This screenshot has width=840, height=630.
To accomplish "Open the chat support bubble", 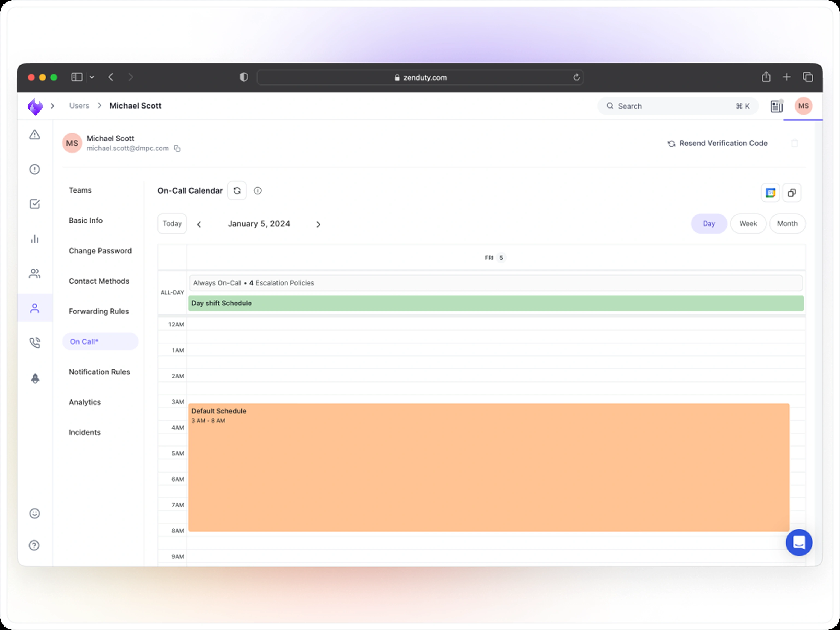I will pos(799,542).
